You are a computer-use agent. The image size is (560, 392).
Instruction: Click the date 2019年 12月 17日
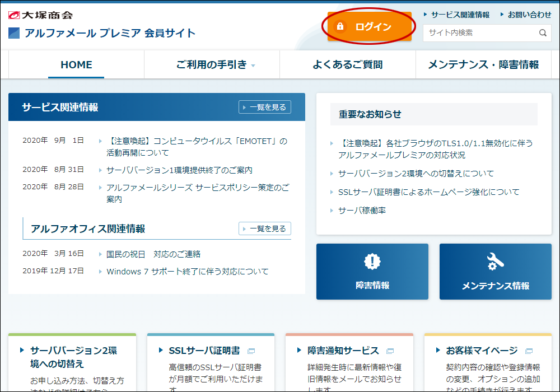[53, 271]
